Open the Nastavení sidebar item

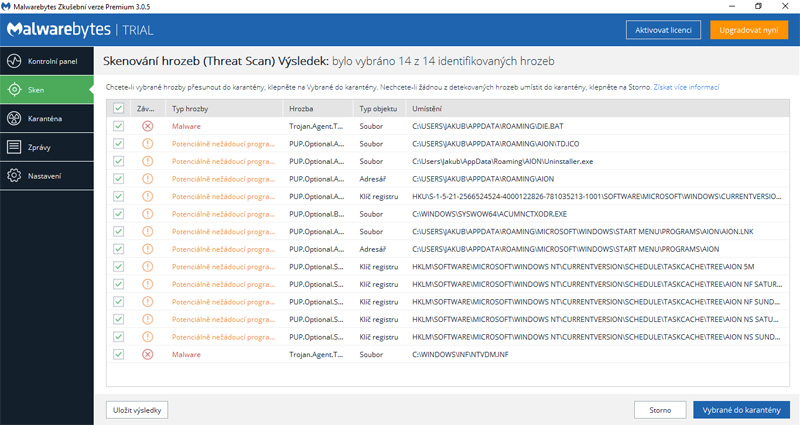point(47,176)
